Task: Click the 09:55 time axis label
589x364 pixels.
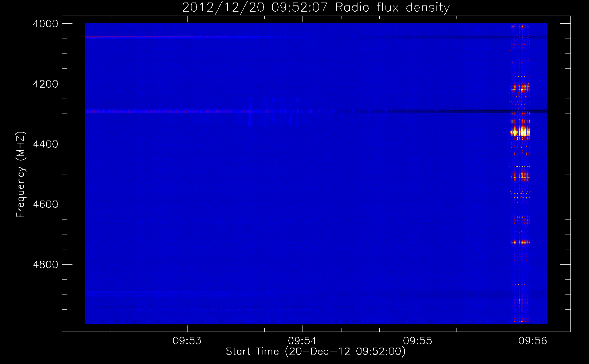Action: coord(418,341)
